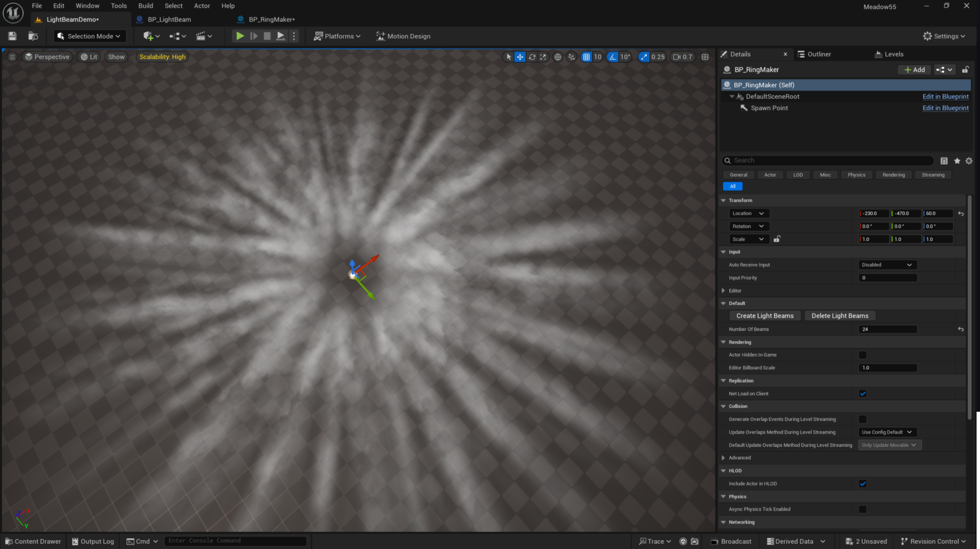Viewport: 980px width, 549px height.
Task: Click Create Light Beams button
Action: click(764, 316)
